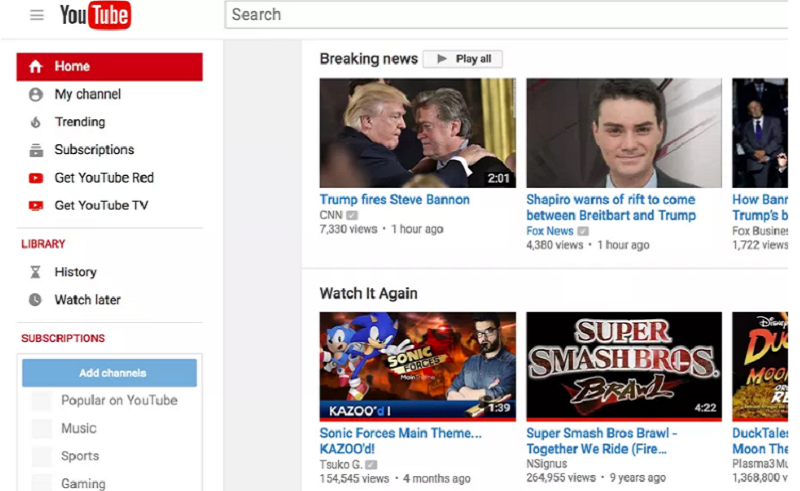Click the 4,380 views text
Image resolution: width=800 pixels, height=491 pixels.
tap(555, 245)
